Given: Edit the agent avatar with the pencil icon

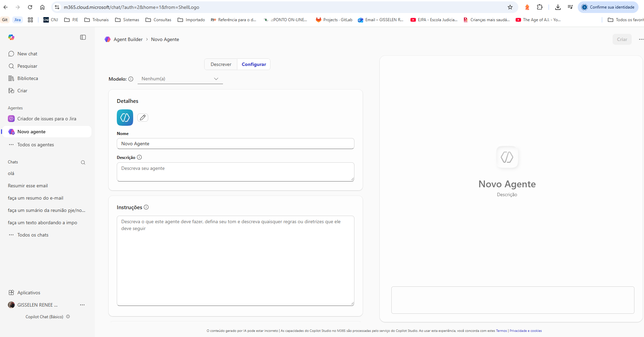Looking at the screenshot, I should point(143,117).
